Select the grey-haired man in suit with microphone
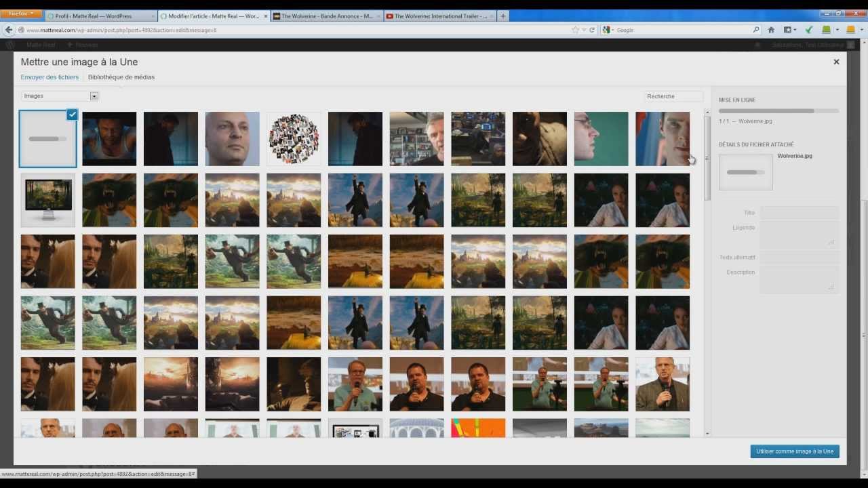This screenshot has width=868, height=488. 663,384
